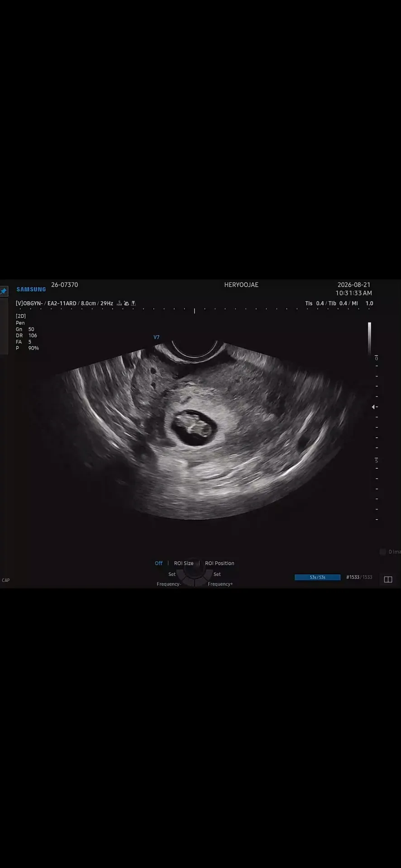The width and height of the screenshot is (401, 868).
Task: Click the frame counter #1533
Action: pyautogui.click(x=353, y=577)
